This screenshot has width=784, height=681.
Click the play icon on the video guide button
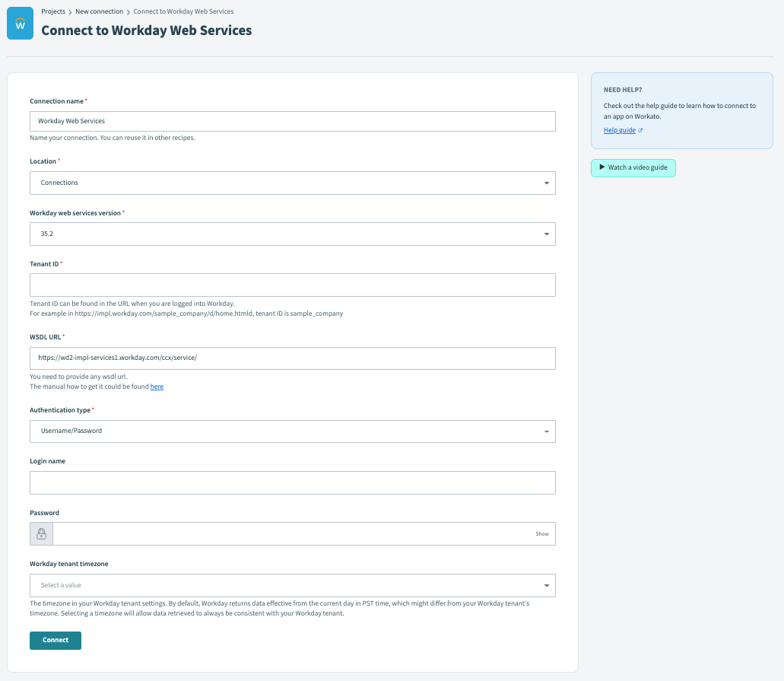(604, 167)
